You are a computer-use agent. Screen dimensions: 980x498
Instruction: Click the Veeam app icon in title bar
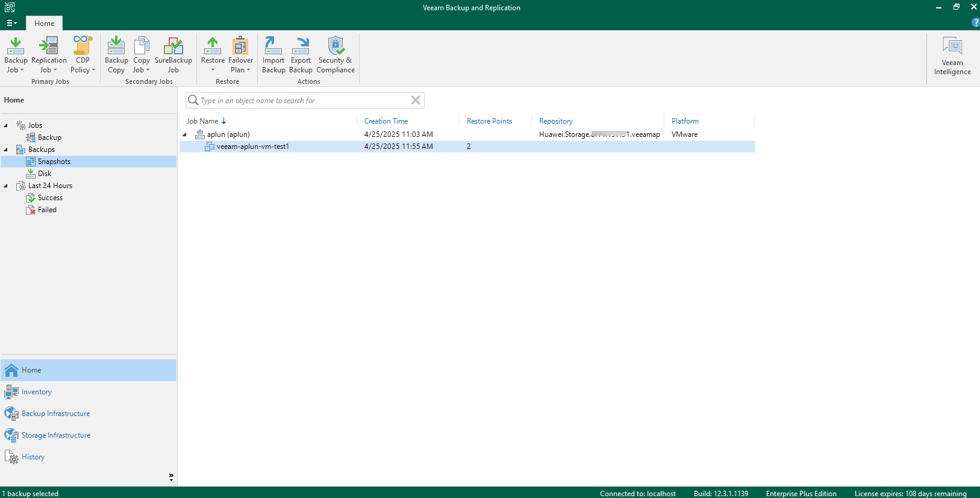point(10,7)
